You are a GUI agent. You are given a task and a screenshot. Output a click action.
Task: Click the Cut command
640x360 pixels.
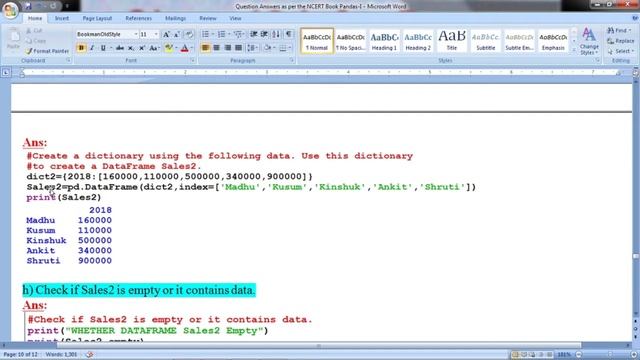pos(34,31)
